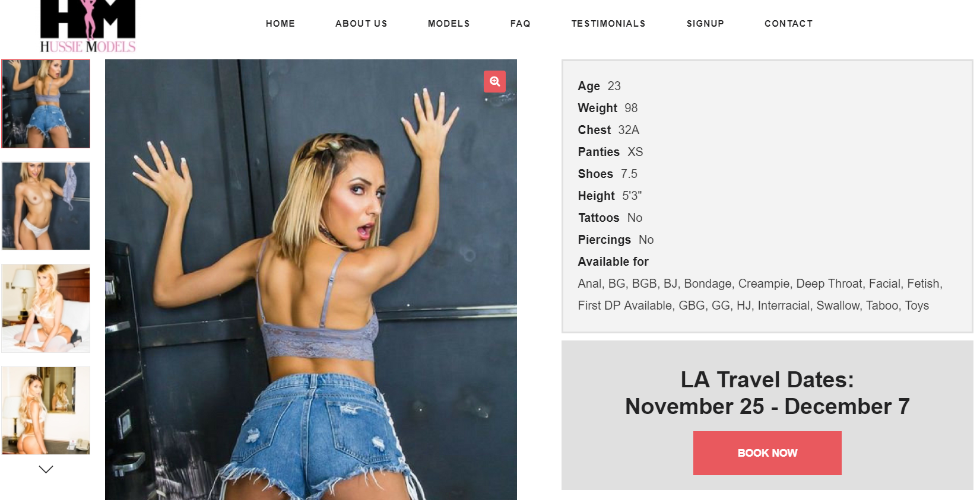This screenshot has height=500, width=980.
Task: Click the large main gallery photo
Action: pyautogui.click(x=311, y=279)
